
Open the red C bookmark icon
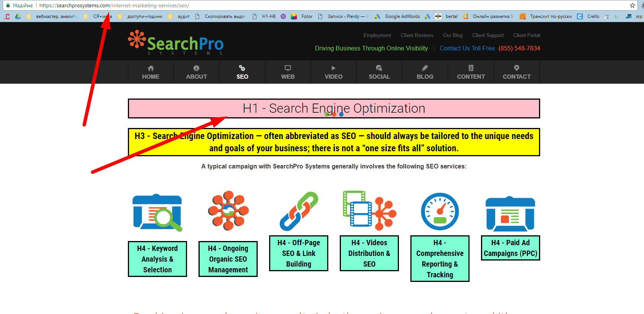point(7,16)
